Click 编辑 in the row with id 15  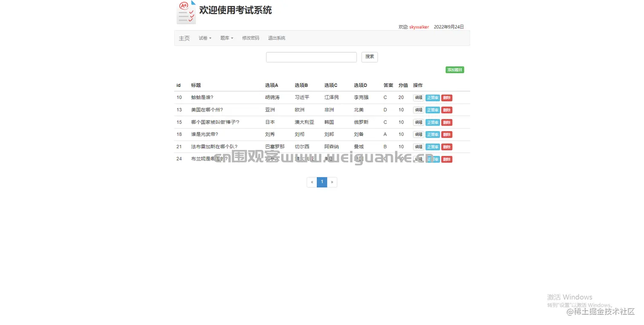(418, 123)
